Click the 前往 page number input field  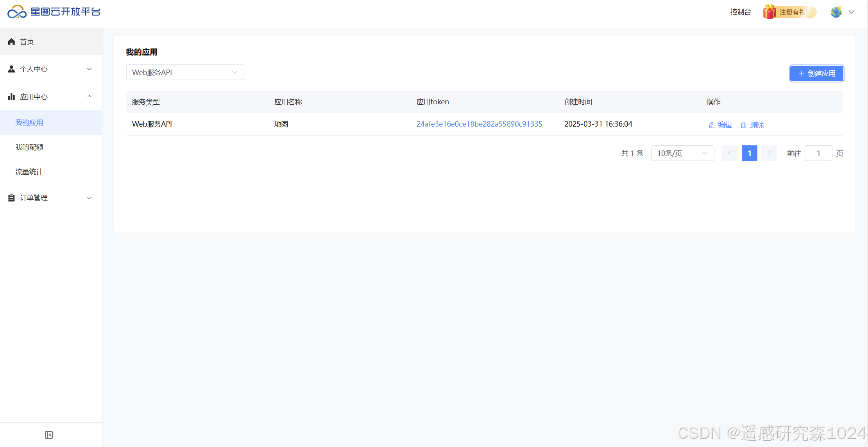pos(818,153)
